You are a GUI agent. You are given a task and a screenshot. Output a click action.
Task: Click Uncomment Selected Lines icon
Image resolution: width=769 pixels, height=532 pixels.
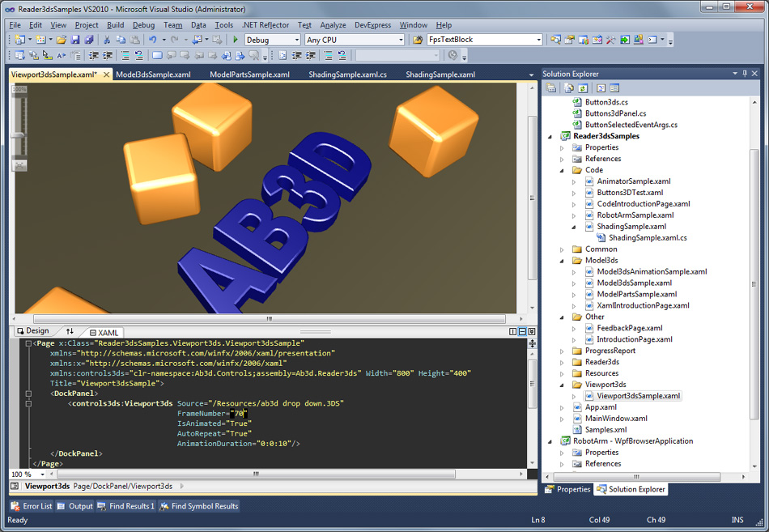click(x=138, y=55)
